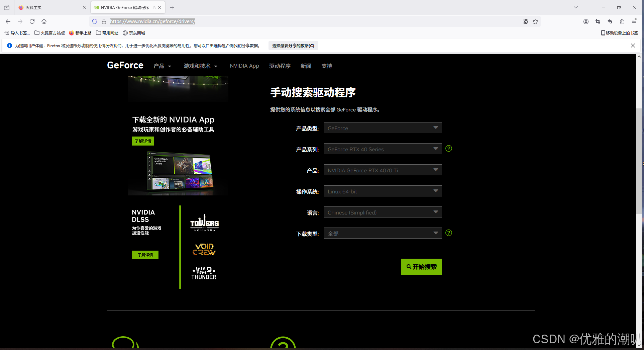Click the scrollbar up arrow
Image resolution: width=644 pixels, height=350 pixels.
tap(639, 57)
